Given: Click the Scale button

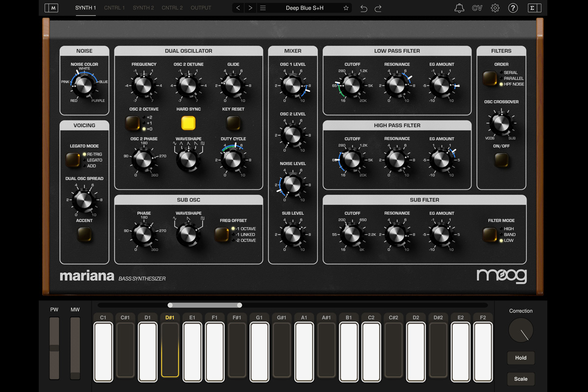Looking at the screenshot, I should point(521,379).
